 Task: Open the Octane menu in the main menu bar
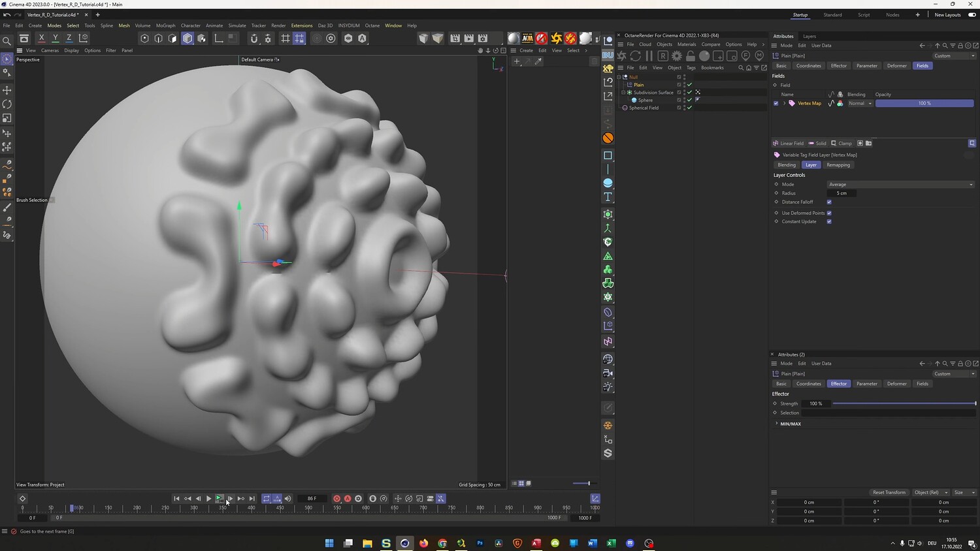pos(372,25)
